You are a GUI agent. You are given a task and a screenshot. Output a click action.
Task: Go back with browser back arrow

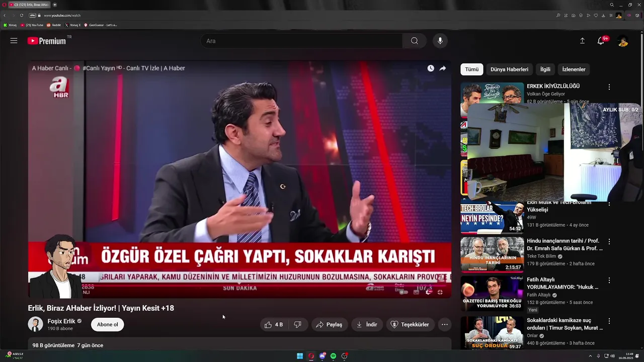pyautogui.click(x=5, y=16)
